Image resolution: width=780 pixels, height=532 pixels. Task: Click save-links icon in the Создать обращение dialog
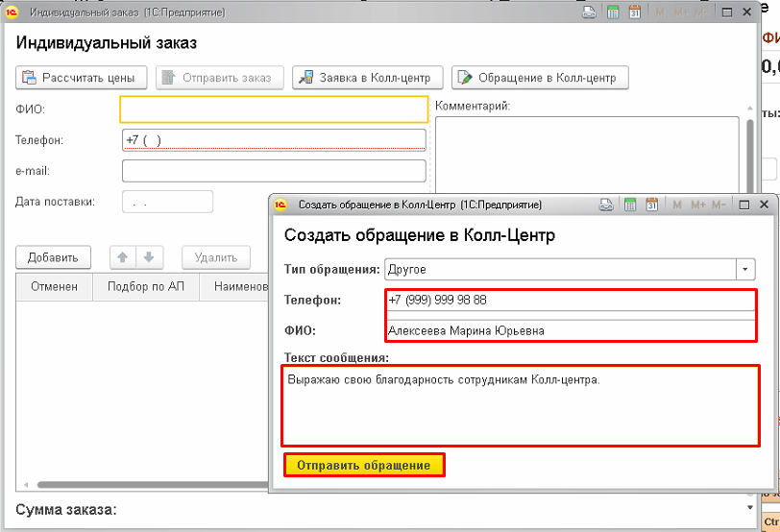[607, 205]
